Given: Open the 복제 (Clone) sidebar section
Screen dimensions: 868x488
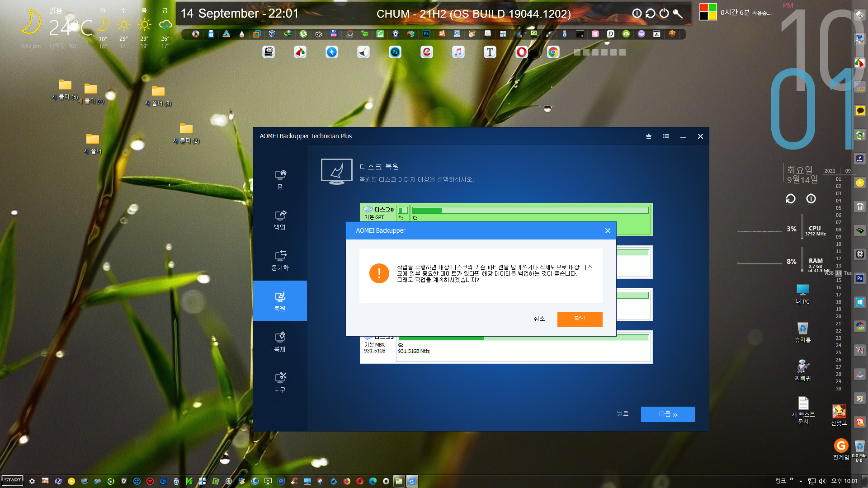Looking at the screenshot, I should point(280,342).
